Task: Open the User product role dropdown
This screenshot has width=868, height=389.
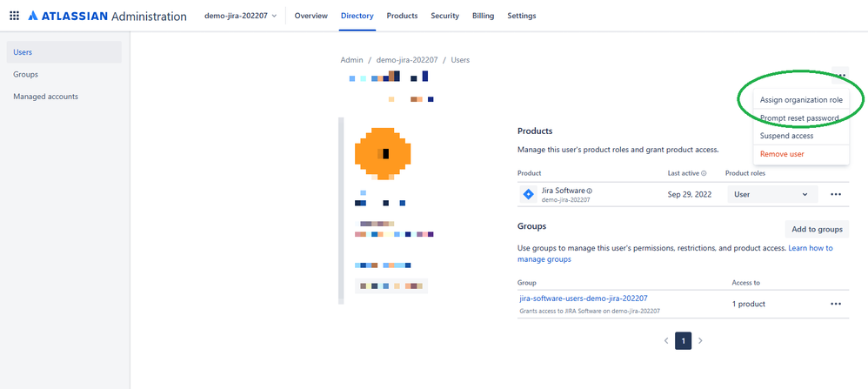Action: pyautogui.click(x=772, y=195)
